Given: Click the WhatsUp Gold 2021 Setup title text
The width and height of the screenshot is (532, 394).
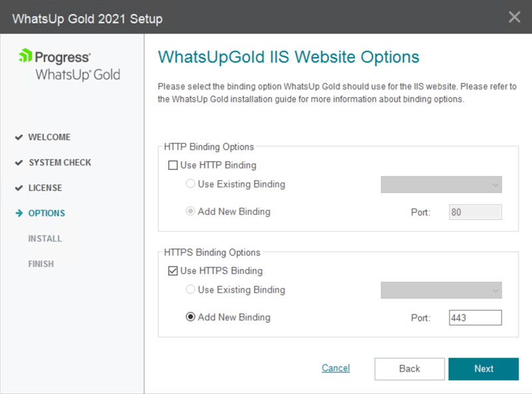Looking at the screenshot, I should pyautogui.click(x=88, y=19).
